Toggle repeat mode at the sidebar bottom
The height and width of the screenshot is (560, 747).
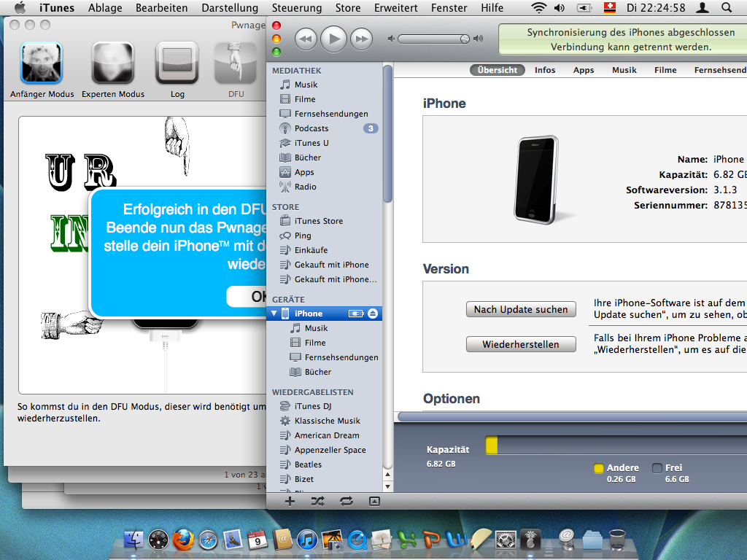pos(347,501)
